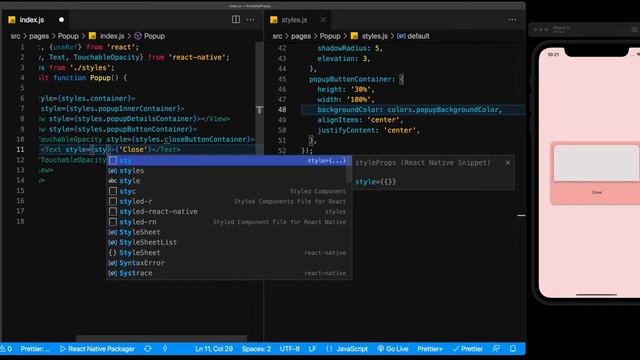Click horizontal scrollbar of index.js editor

tap(161, 338)
